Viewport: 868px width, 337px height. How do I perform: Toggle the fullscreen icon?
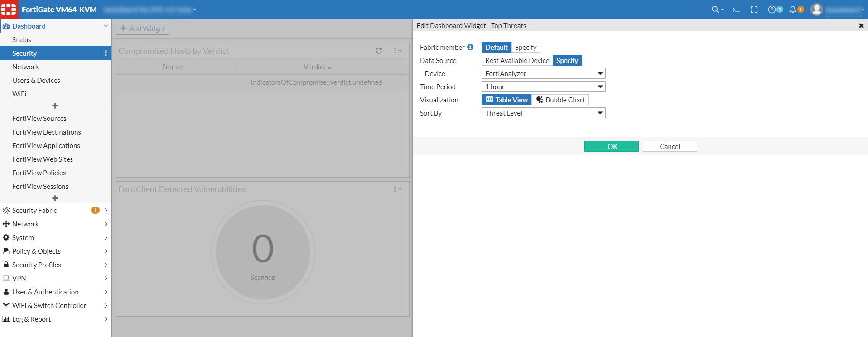coord(754,10)
